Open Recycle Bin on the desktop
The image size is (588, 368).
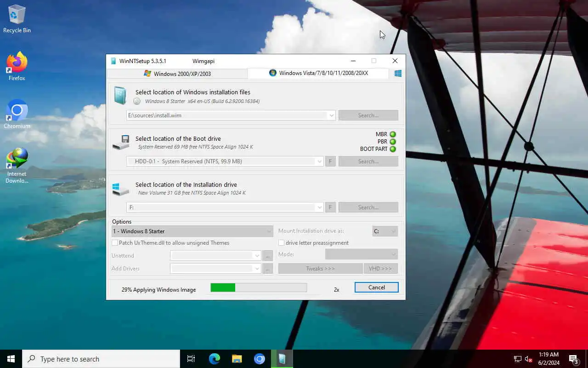[17, 19]
